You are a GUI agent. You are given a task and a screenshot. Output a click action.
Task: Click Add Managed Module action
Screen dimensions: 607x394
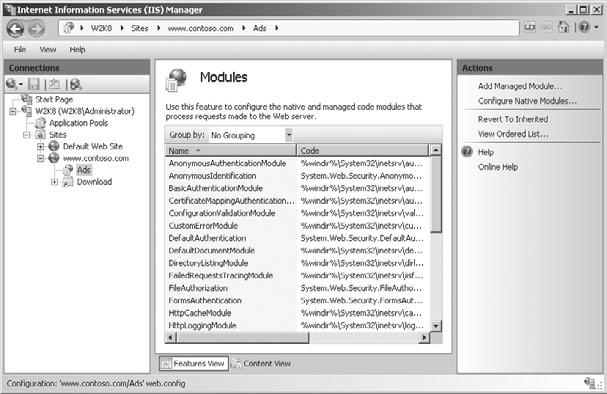click(520, 86)
